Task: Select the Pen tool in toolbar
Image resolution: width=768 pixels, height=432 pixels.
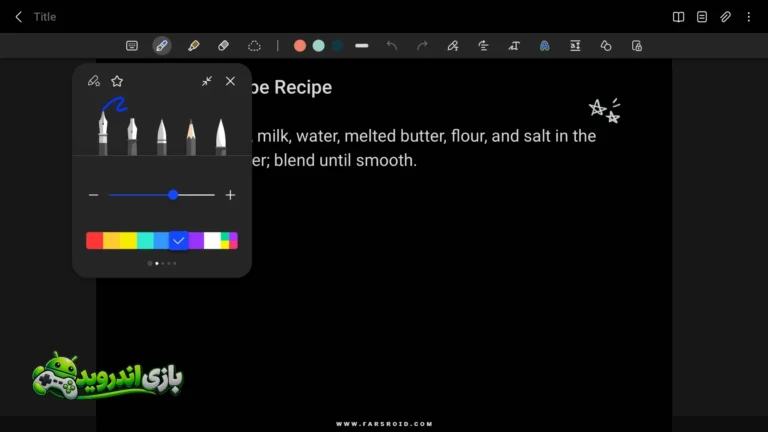Action: (162, 46)
